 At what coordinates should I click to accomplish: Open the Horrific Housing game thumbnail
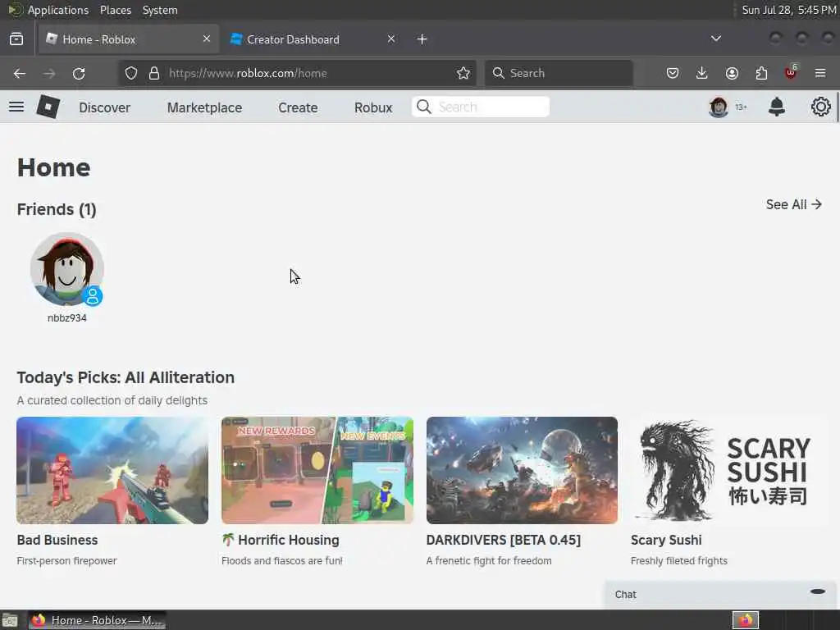click(317, 470)
